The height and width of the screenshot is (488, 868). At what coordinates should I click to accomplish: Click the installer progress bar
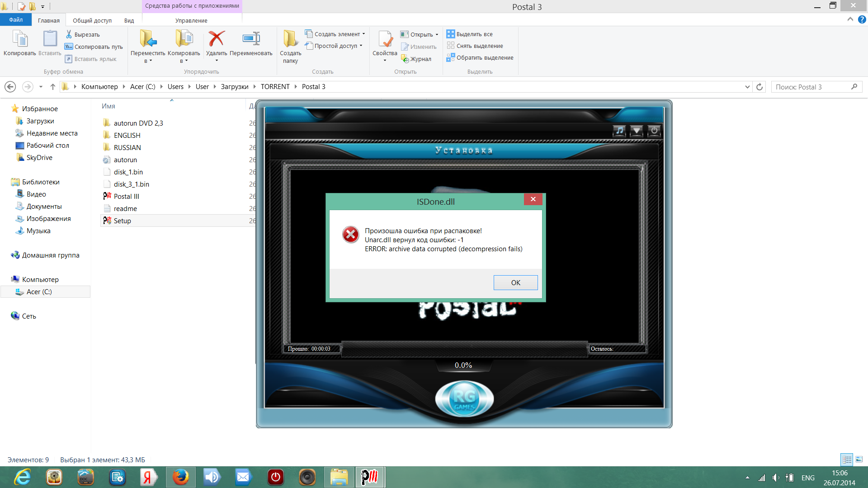click(x=464, y=349)
